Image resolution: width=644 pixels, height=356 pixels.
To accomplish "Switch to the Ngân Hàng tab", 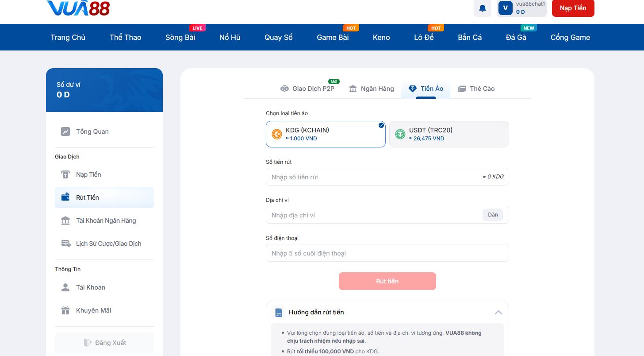I will [x=371, y=89].
